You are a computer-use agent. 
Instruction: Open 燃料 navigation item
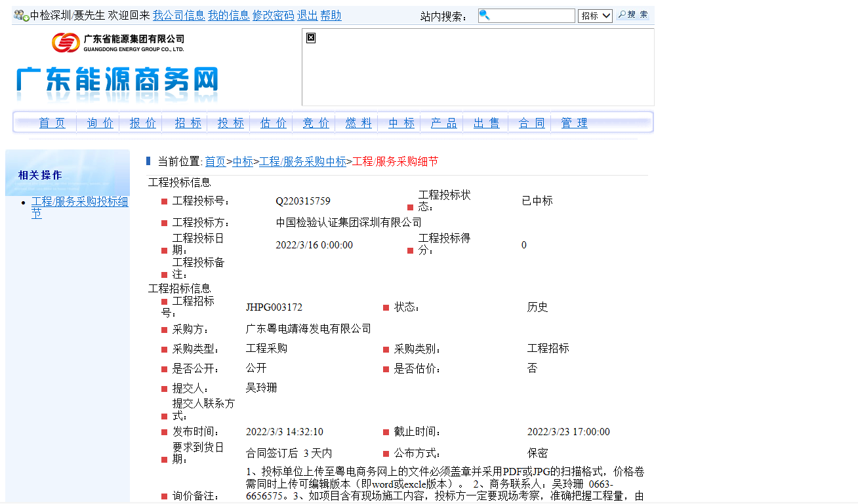point(359,123)
